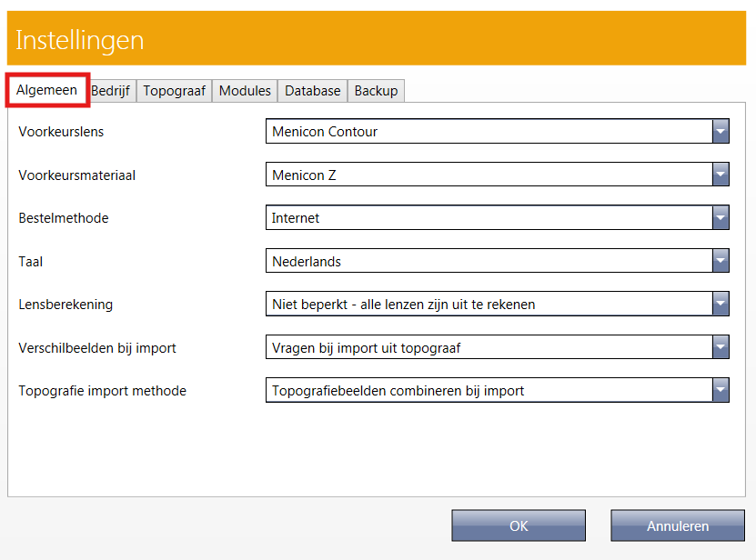Go to the Database tab
Image resolution: width=756 pixels, height=560 pixels.
coord(311,90)
